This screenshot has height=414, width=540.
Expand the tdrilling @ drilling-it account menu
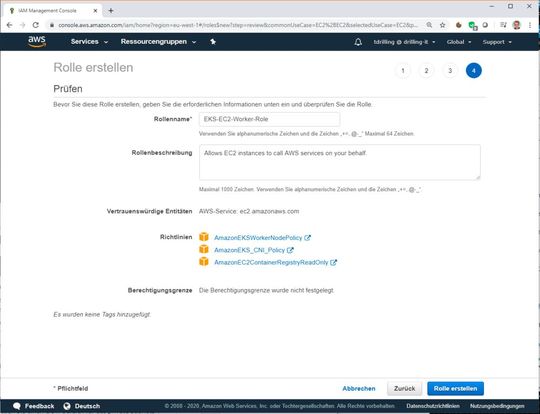click(404, 42)
